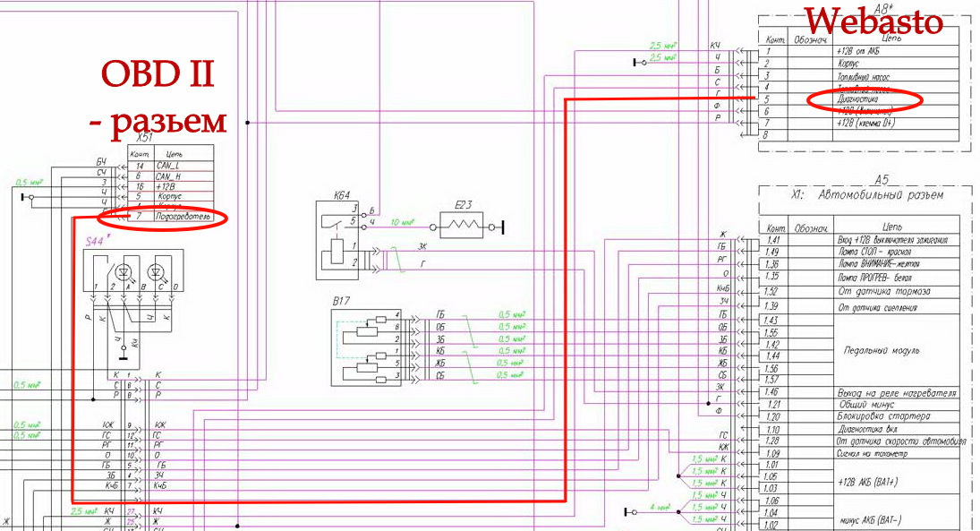Select the B17 pedal potentiometer block
980x531 pixels.
(366, 347)
